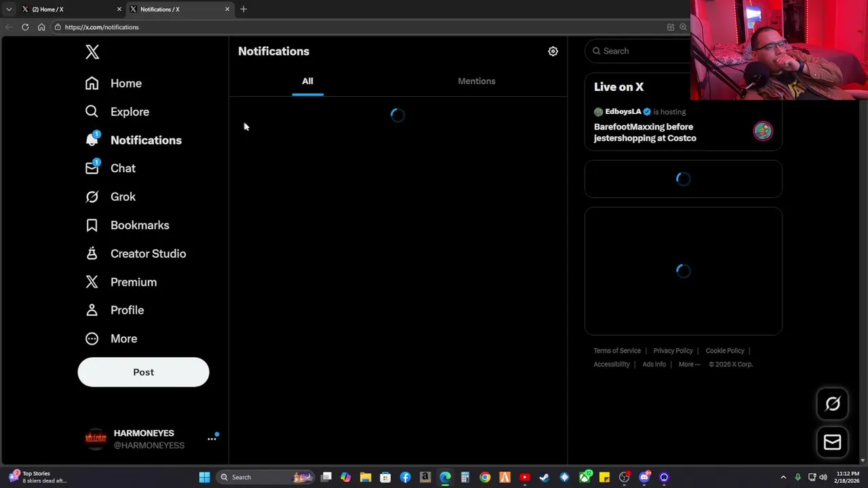Open Chat in the sidebar
Image resolution: width=868 pixels, height=488 pixels.
110,168
